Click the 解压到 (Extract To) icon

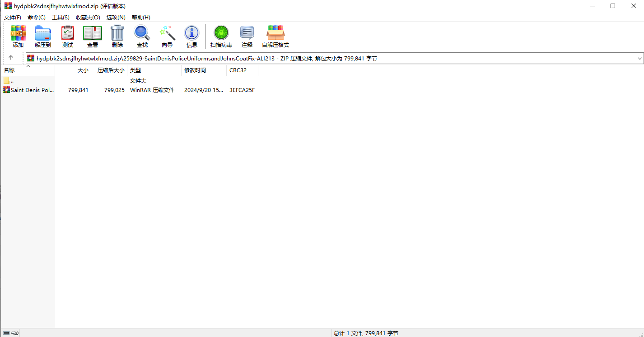tap(43, 33)
